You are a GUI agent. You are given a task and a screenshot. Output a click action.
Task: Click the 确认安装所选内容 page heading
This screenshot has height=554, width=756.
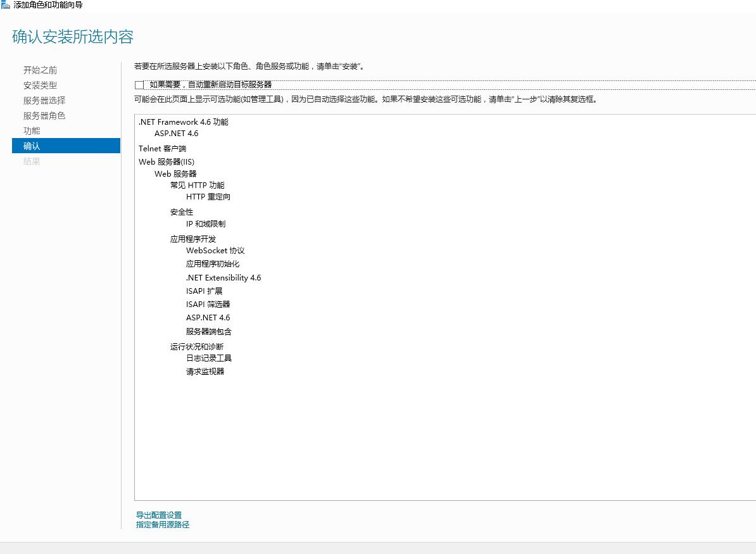coord(73,37)
